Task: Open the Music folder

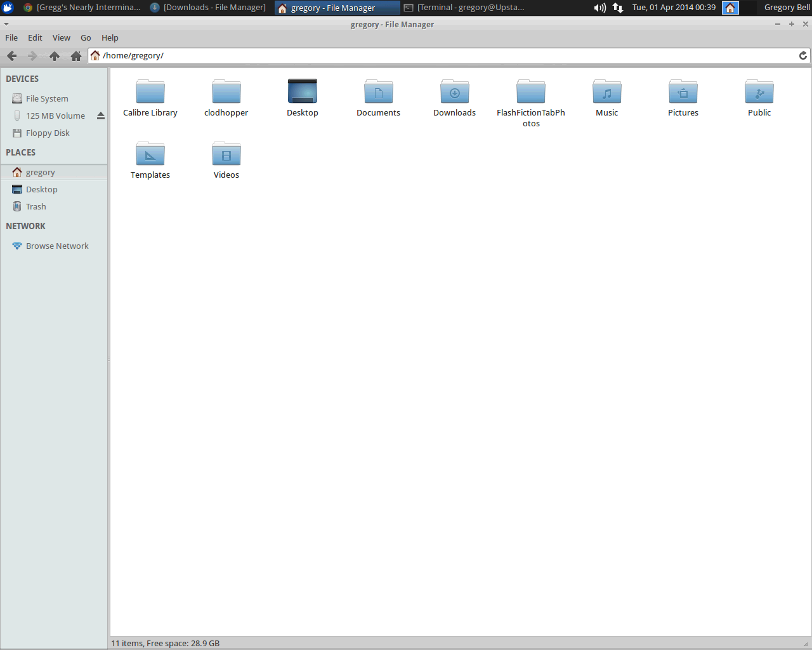Action: (607, 98)
